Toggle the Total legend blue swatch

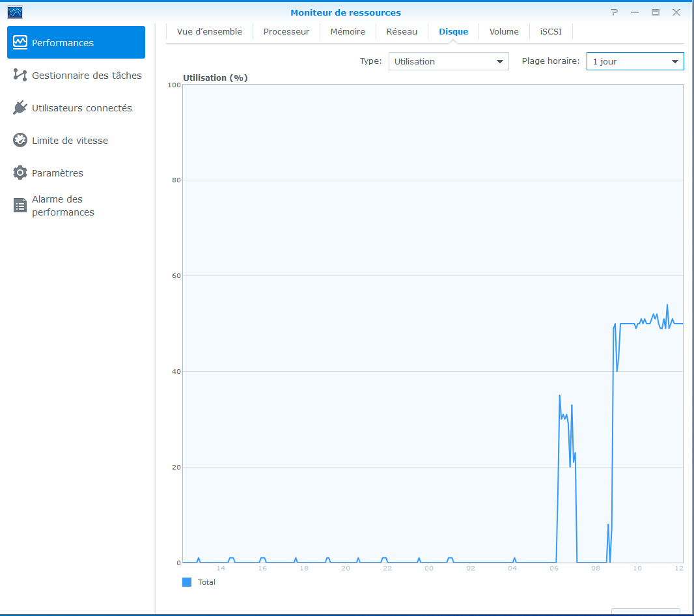tap(187, 582)
